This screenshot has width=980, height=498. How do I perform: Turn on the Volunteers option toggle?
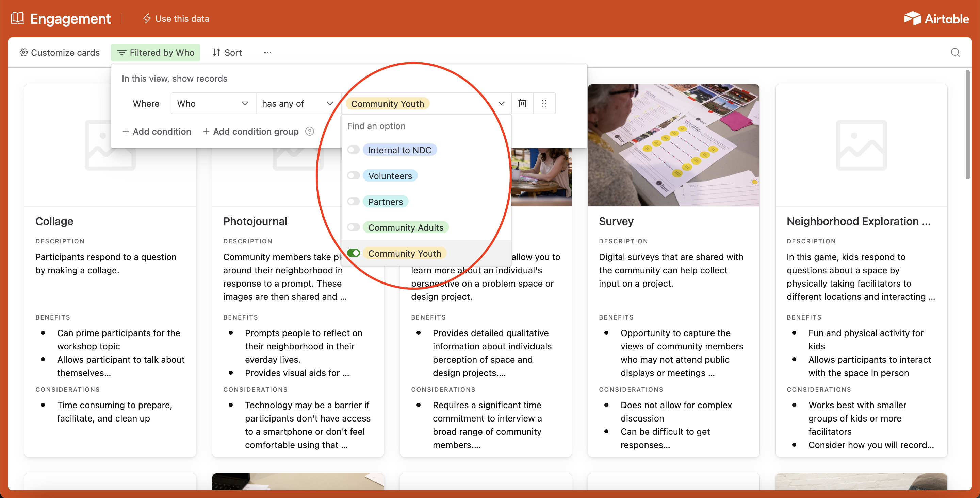pyautogui.click(x=354, y=176)
